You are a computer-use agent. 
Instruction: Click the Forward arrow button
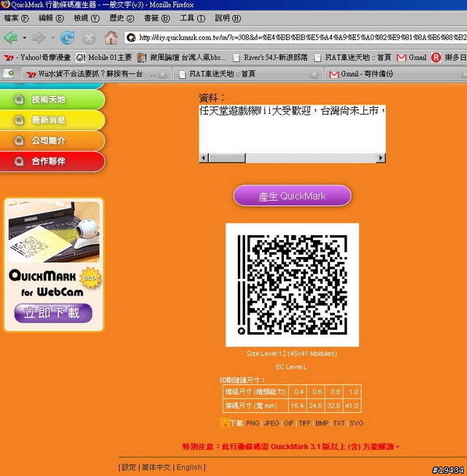click(x=38, y=38)
